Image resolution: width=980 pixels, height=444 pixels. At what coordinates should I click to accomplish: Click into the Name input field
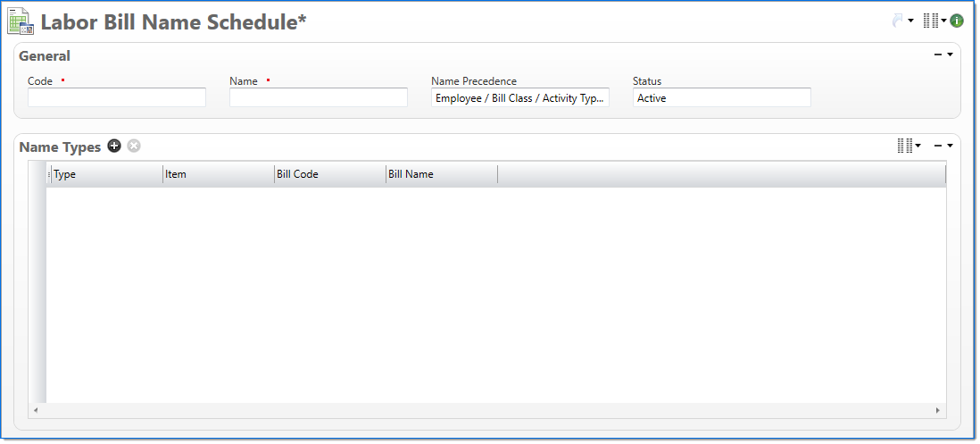(319, 98)
